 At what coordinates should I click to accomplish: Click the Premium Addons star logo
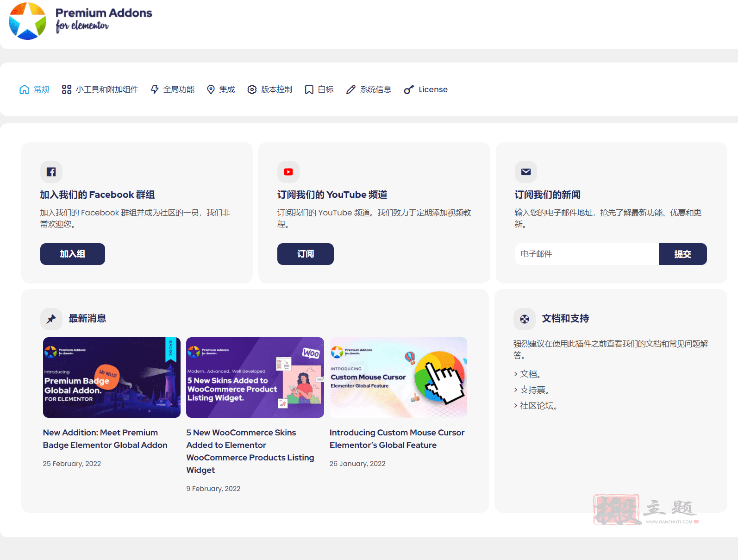(x=28, y=21)
